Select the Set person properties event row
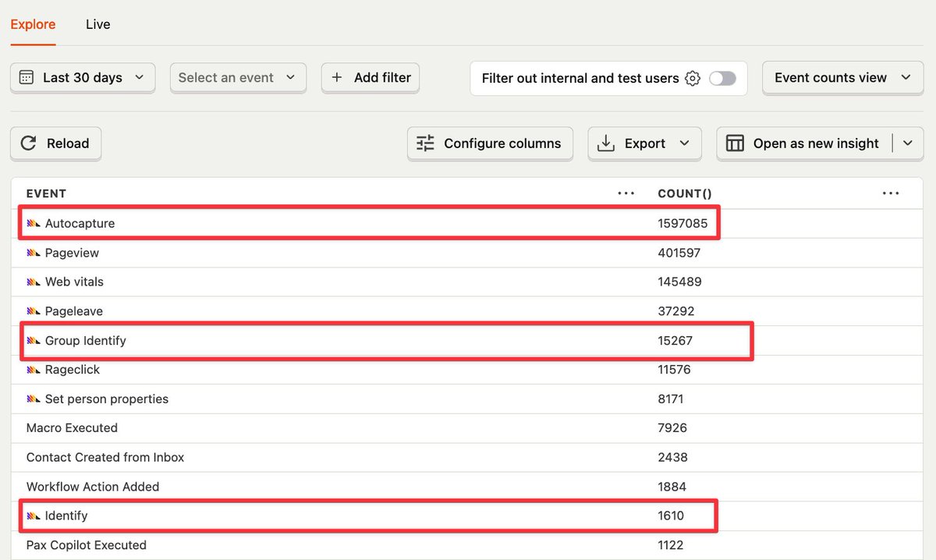The image size is (936, 560). pos(468,399)
